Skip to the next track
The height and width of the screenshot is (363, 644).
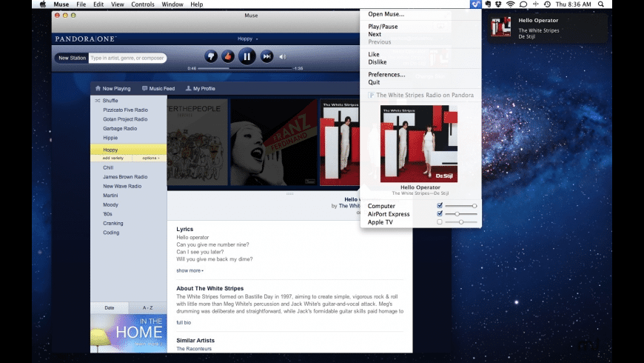pyautogui.click(x=266, y=56)
